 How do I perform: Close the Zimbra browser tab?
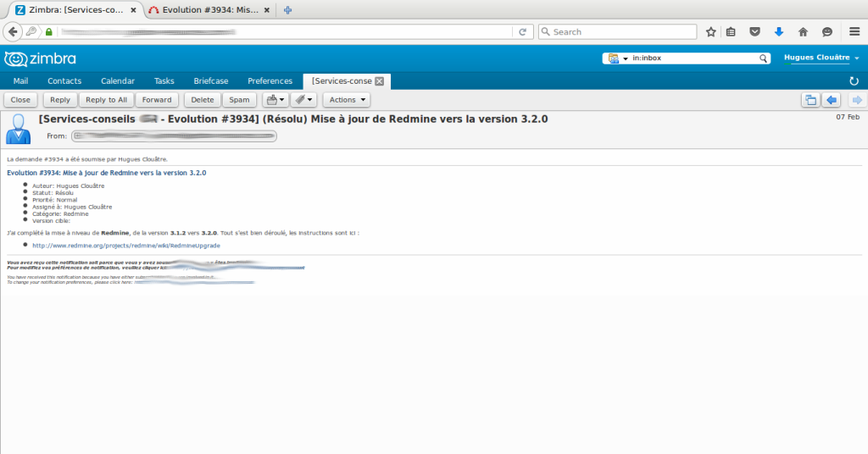tap(133, 10)
